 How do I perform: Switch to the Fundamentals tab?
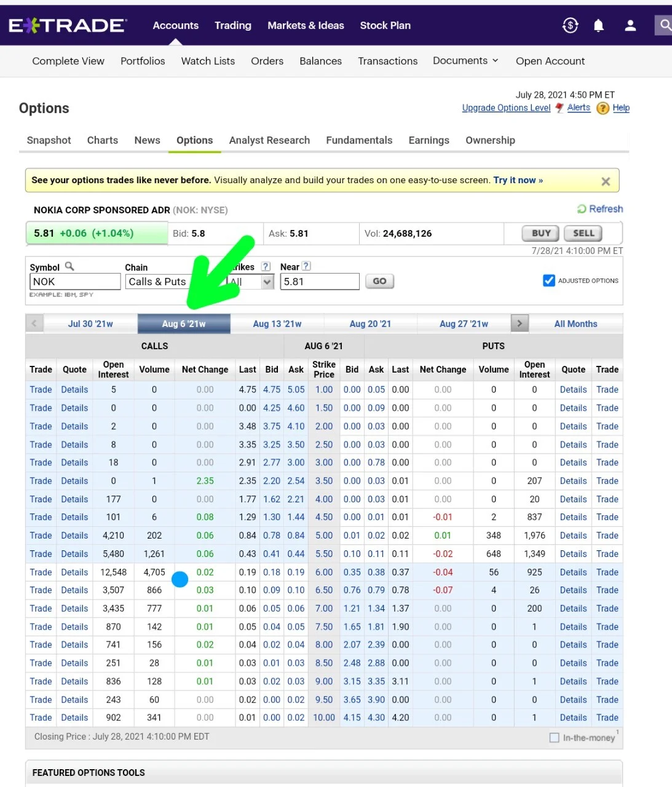coord(359,140)
